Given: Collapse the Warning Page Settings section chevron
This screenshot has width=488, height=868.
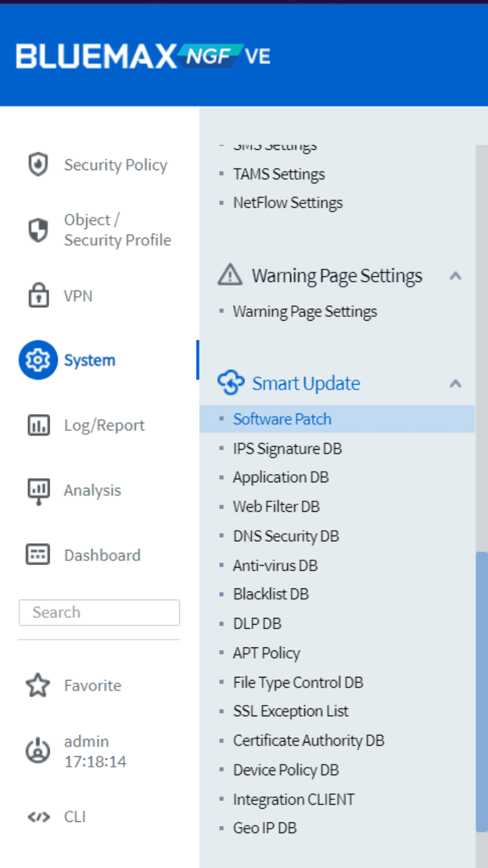Looking at the screenshot, I should (x=455, y=275).
